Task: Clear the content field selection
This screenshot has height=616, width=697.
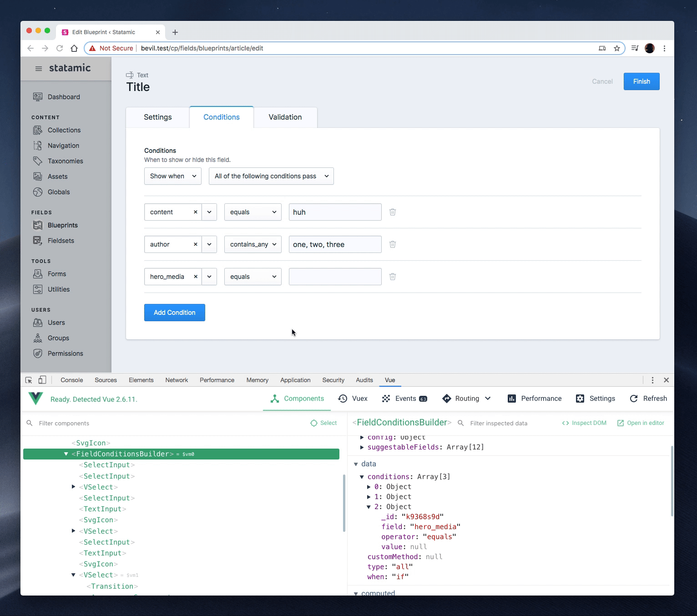Action: 196,212
